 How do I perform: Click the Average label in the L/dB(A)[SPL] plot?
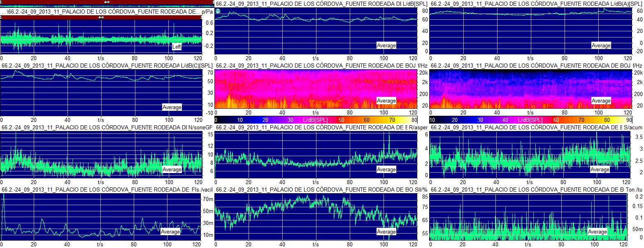coord(601,46)
